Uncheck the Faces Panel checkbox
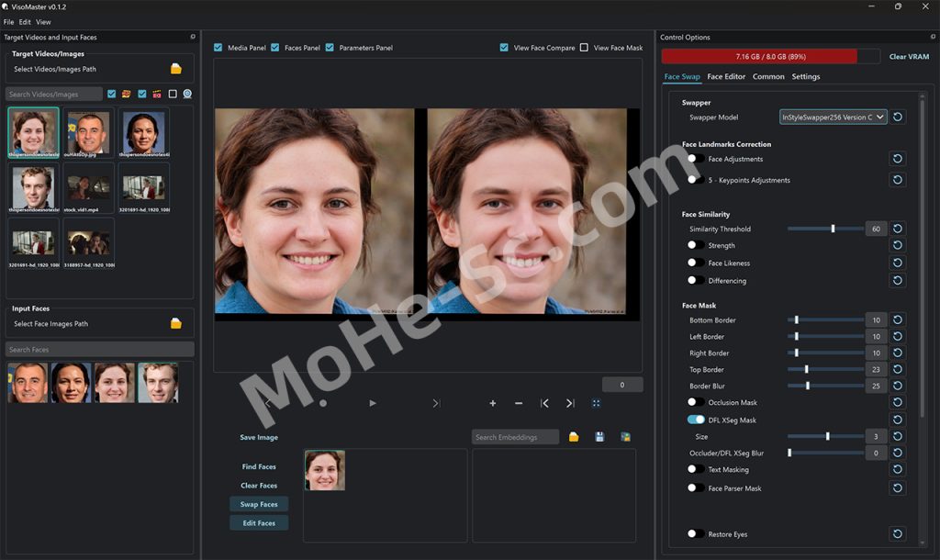The width and height of the screenshot is (940, 560). pyautogui.click(x=275, y=48)
